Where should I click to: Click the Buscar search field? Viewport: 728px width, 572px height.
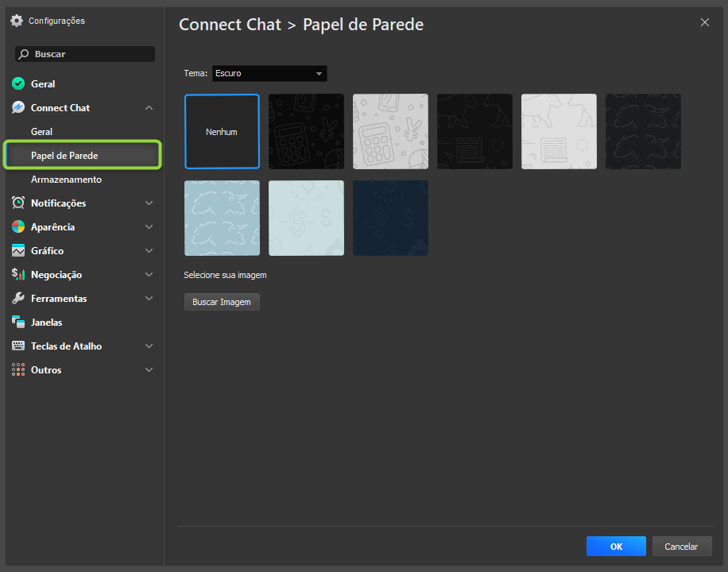(85, 54)
